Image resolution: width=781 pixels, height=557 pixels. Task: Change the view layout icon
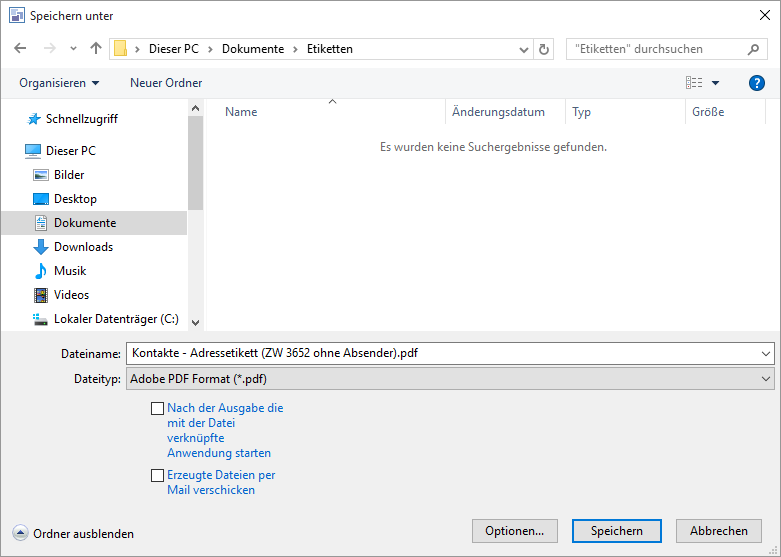[x=695, y=83]
